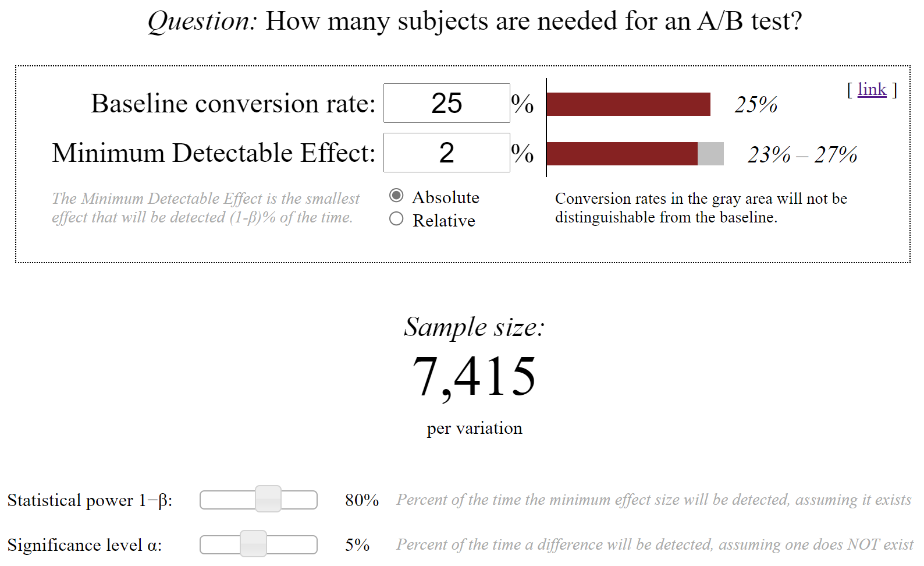Click the 5% significance value
Screen dimensions: 924x566
357,545
